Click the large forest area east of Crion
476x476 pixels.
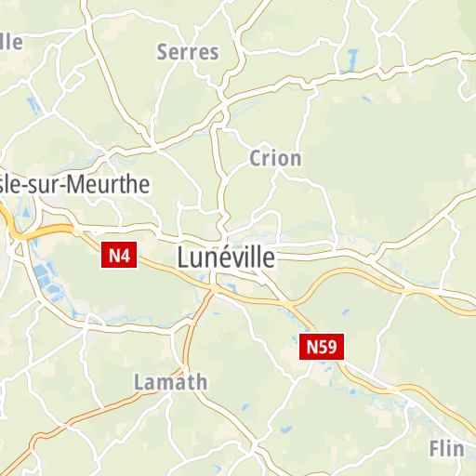coord(388,161)
